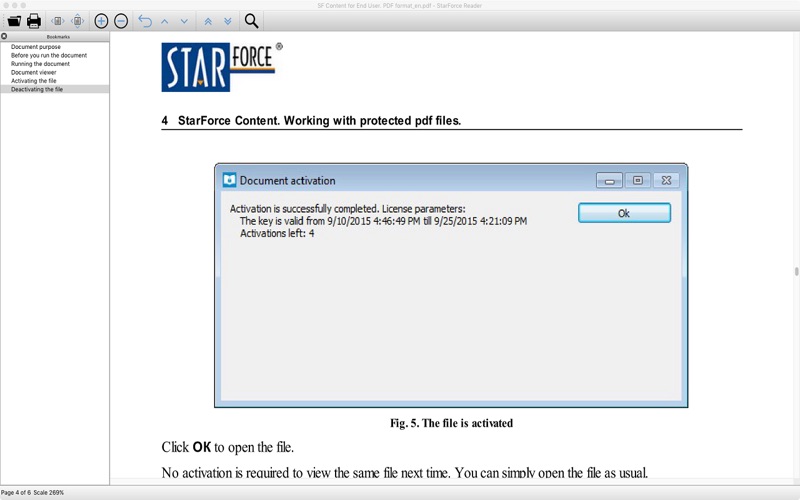Jump to last page double down chevron
The image size is (800, 500).
[x=228, y=21]
